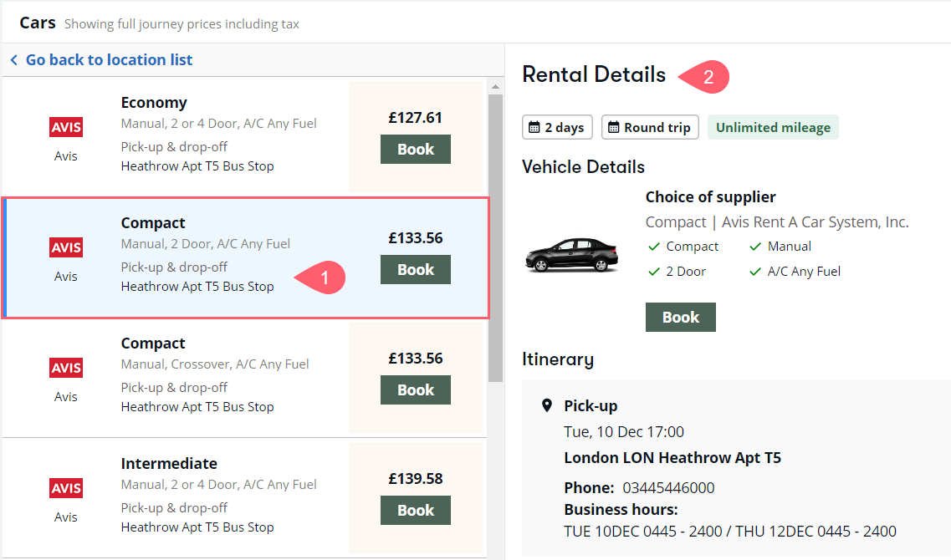
Task: Click the Avis logo beside the Economy car
Action: [66, 127]
